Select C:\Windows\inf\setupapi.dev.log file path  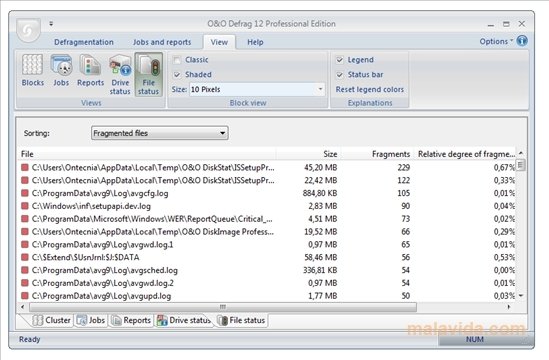(x=91, y=206)
